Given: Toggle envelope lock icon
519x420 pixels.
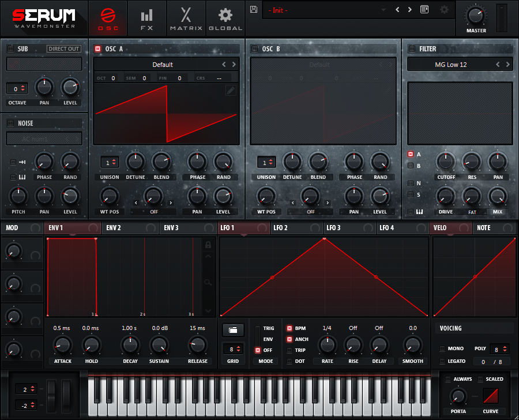Looking at the screenshot, I should pyautogui.click(x=208, y=245).
